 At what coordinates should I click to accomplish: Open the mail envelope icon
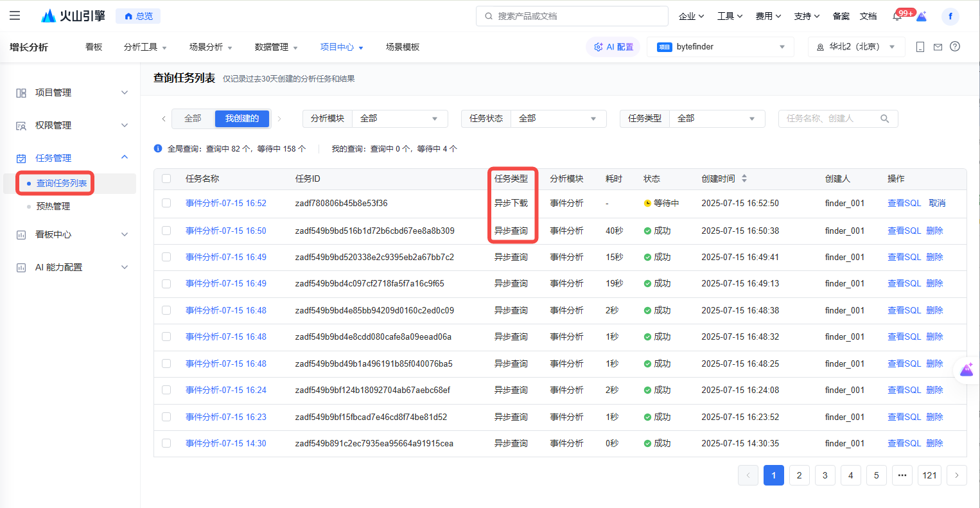pos(938,47)
